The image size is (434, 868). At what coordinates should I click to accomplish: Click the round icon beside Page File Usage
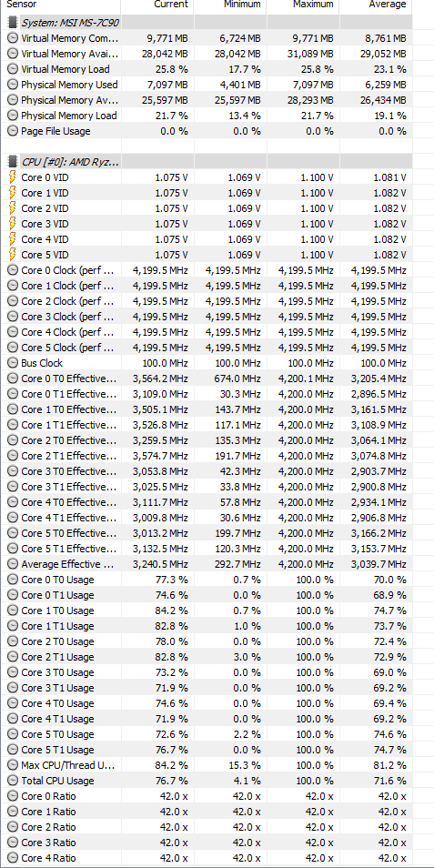12,131
